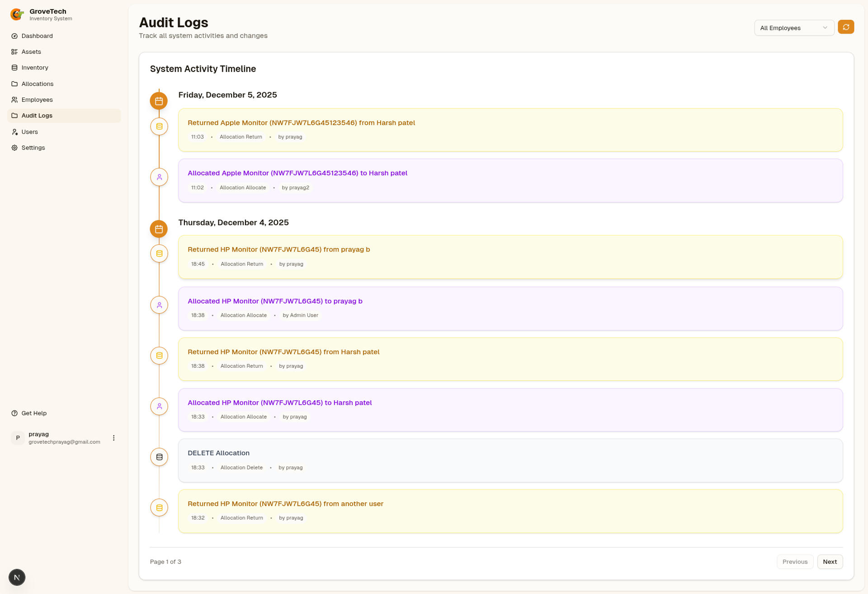Click person icon beside Allocated HP Monitor to prayag b
The height and width of the screenshot is (594, 868).
click(159, 305)
